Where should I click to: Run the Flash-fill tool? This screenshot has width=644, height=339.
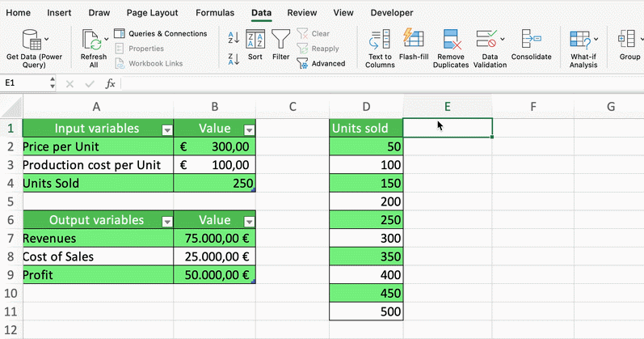(413, 39)
